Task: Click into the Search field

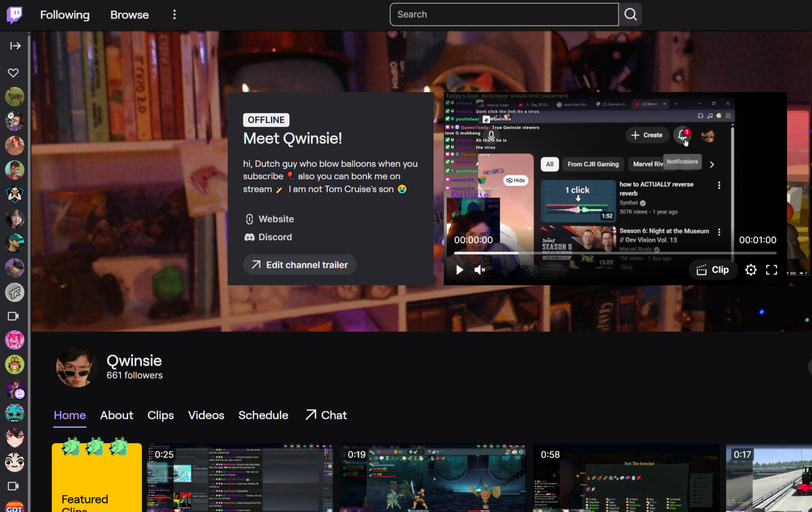Action: point(504,15)
